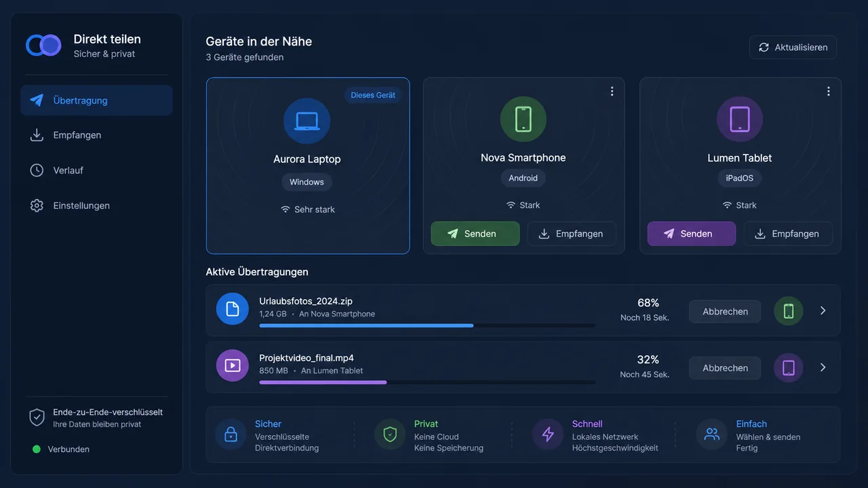The image size is (868, 488).
Task: Click the 850 MB file size text
Action: [x=273, y=371]
